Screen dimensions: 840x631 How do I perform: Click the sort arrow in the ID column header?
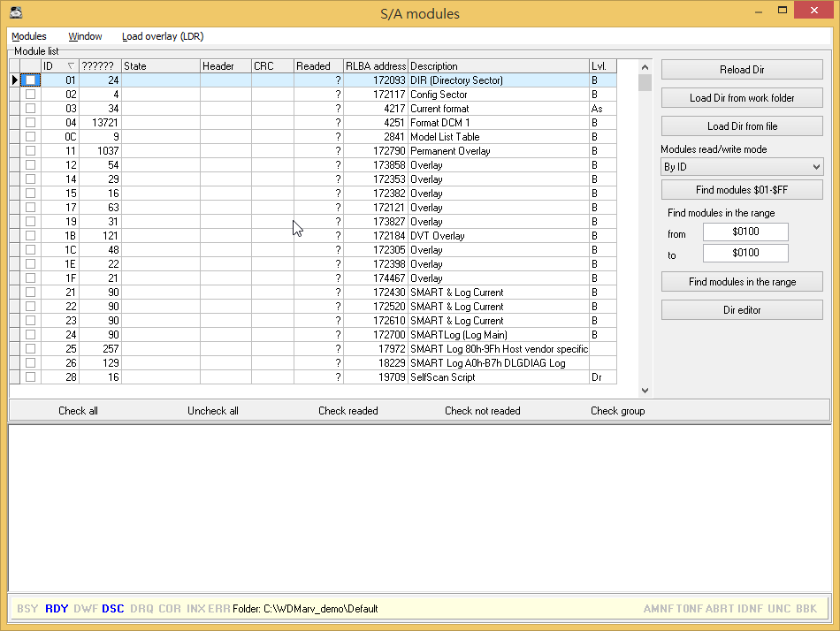(71, 66)
